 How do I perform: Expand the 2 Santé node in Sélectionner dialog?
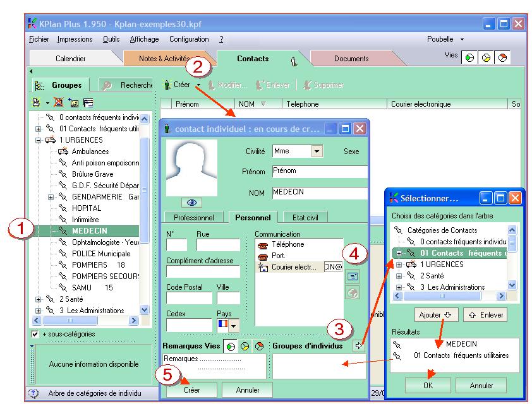click(399, 276)
